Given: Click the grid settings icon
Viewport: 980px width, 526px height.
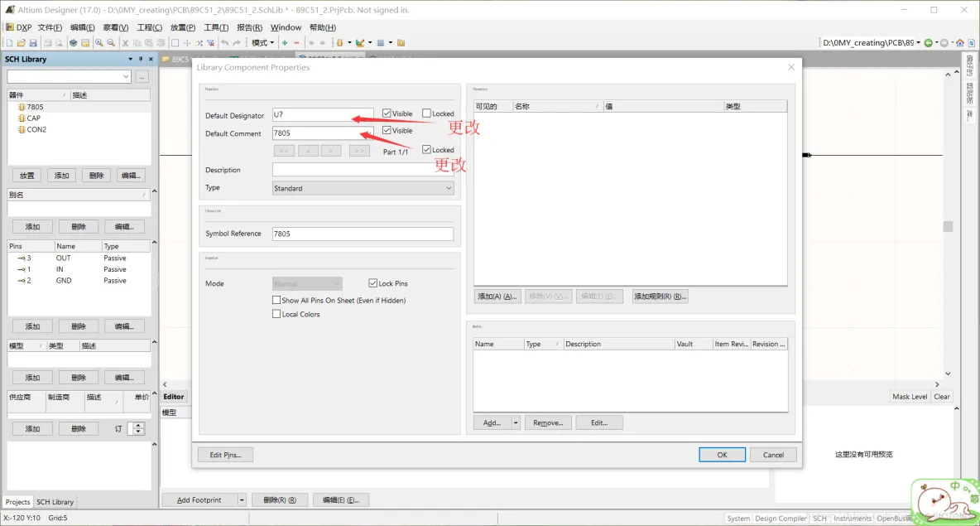Looking at the screenshot, I should [x=381, y=43].
